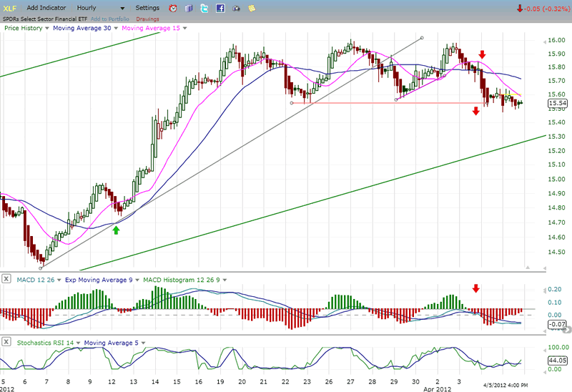572x392 pixels.
Task: Share chart via Facebook icon
Action: tap(220, 8)
